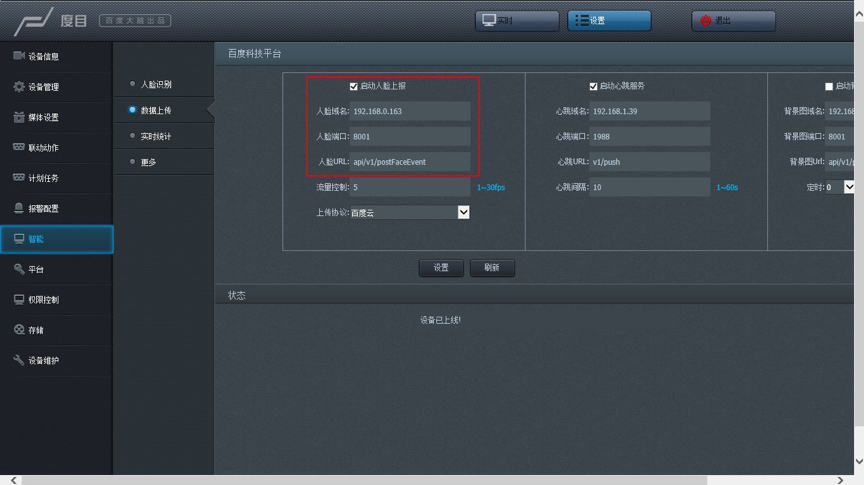Click the 1~60s hint text
This screenshot has height=485, width=864.
tap(727, 187)
